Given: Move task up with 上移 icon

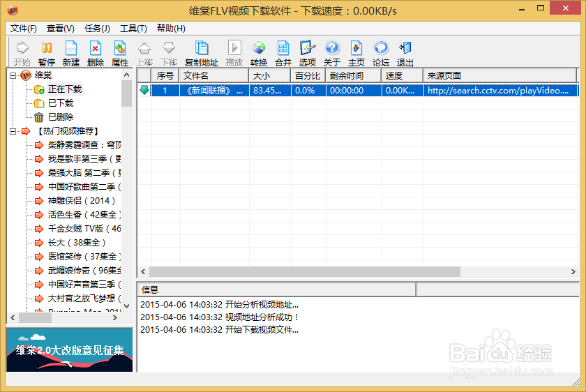Looking at the screenshot, I should [144, 53].
